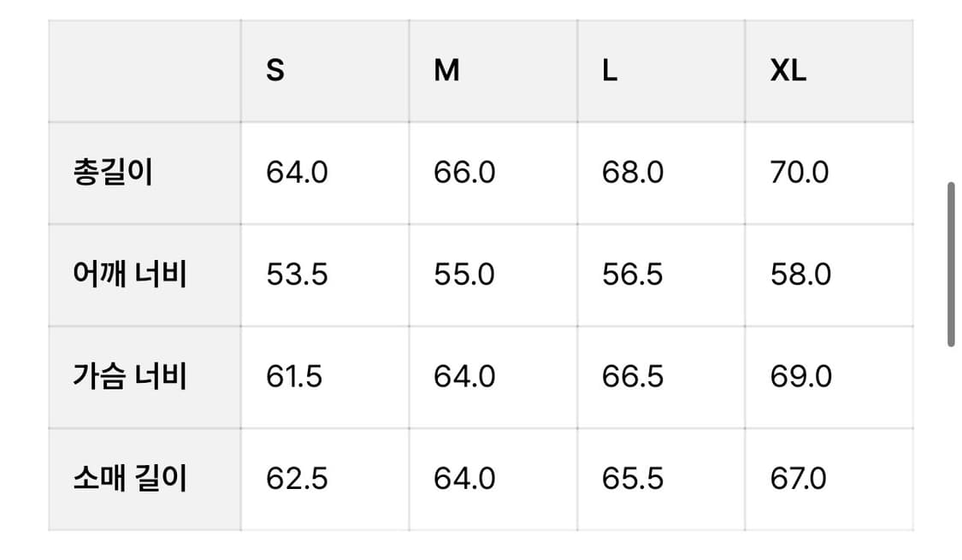
Task: Select the 소매 길이 row label
Action: point(129,478)
